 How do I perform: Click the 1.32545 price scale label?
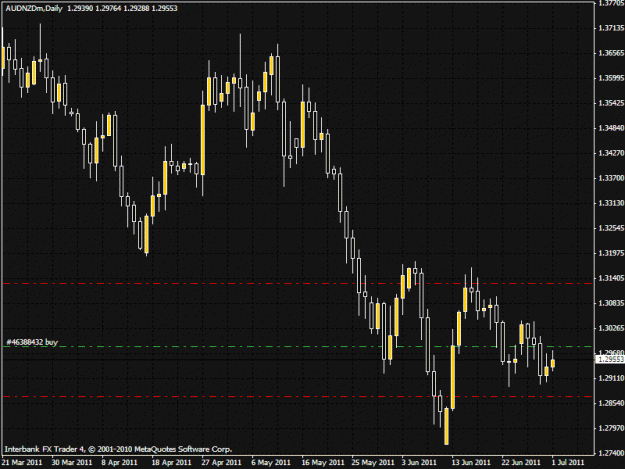(x=611, y=228)
